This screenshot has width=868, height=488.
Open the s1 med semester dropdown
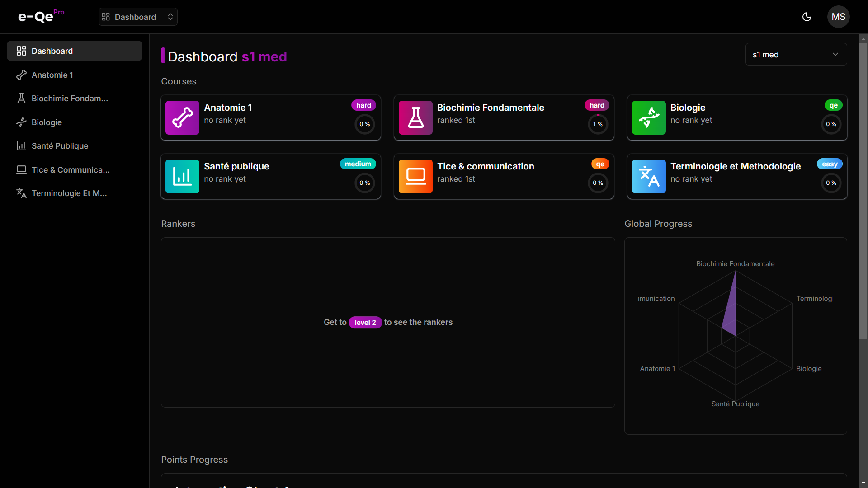796,54
